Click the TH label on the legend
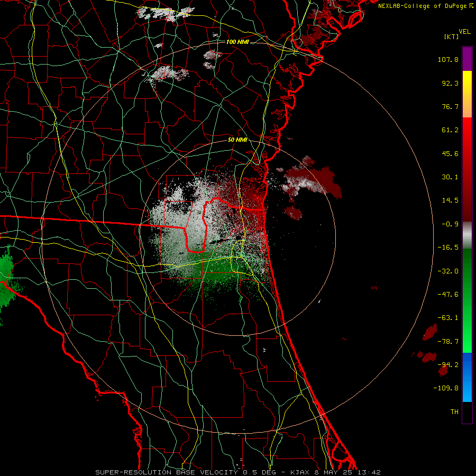This screenshot has width=476, height=476. coord(454,412)
